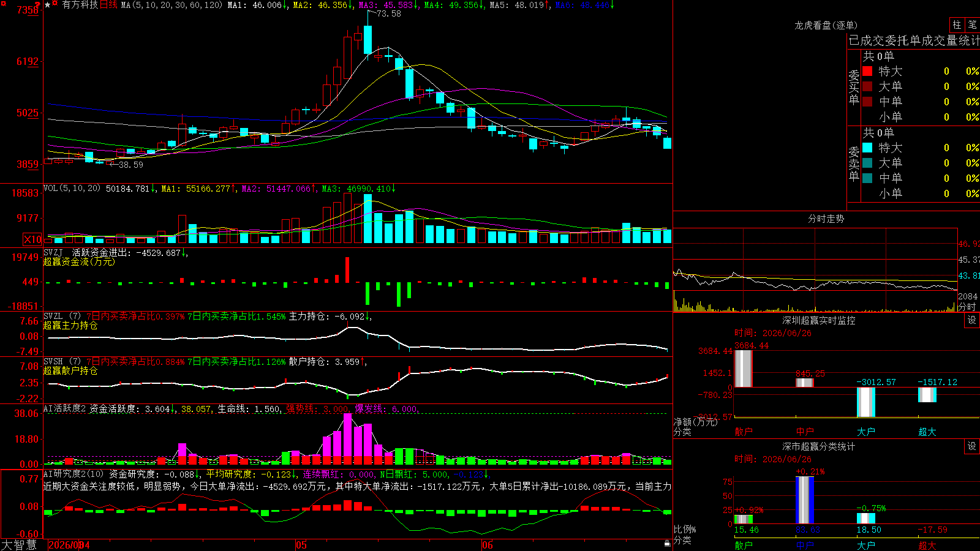This screenshot has width=980, height=551.
Task: Click the teal 大单 sell-order swatch
Action: [x=867, y=163]
